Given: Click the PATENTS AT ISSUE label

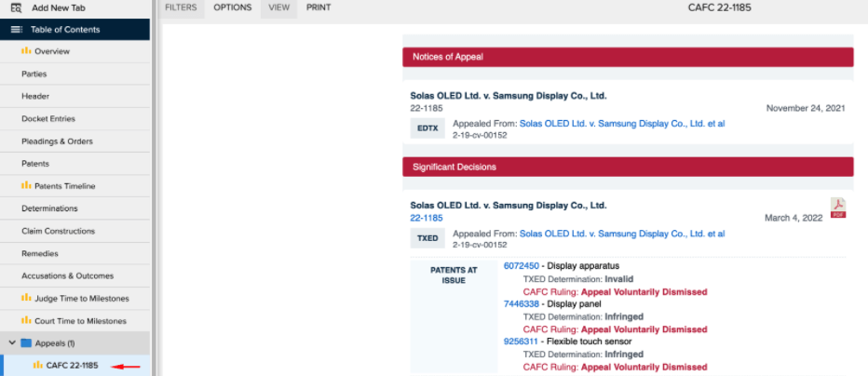Looking at the screenshot, I should (x=454, y=275).
